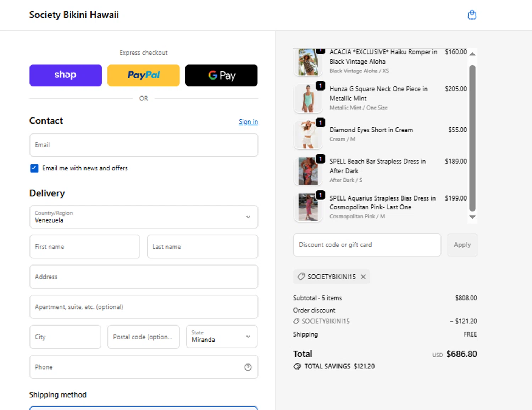Open Society Bikini Hawaii store title
The height and width of the screenshot is (410, 532).
click(x=74, y=15)
